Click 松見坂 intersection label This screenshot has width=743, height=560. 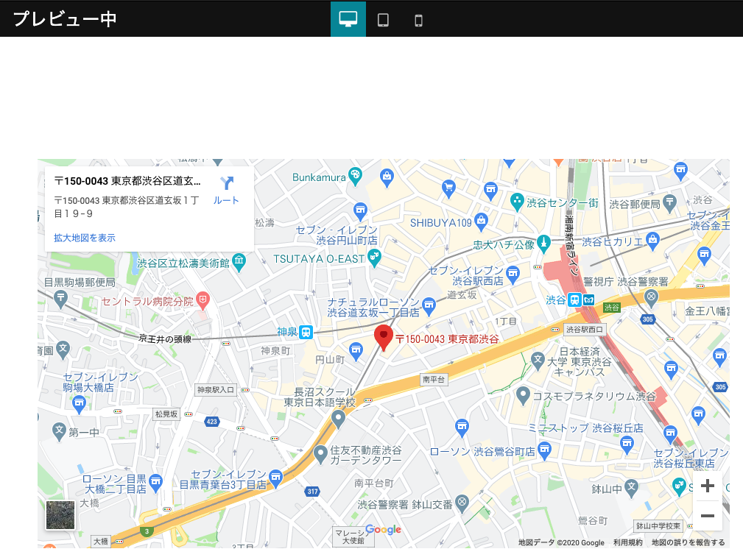[x=166, y=414]
